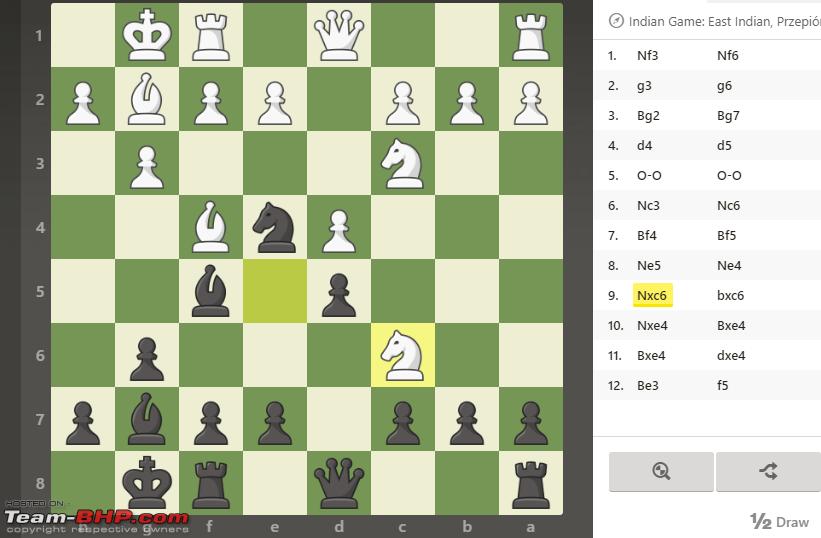
Task: Click the share arrow button
Action: pyautogui.click(x=768, y=472)
